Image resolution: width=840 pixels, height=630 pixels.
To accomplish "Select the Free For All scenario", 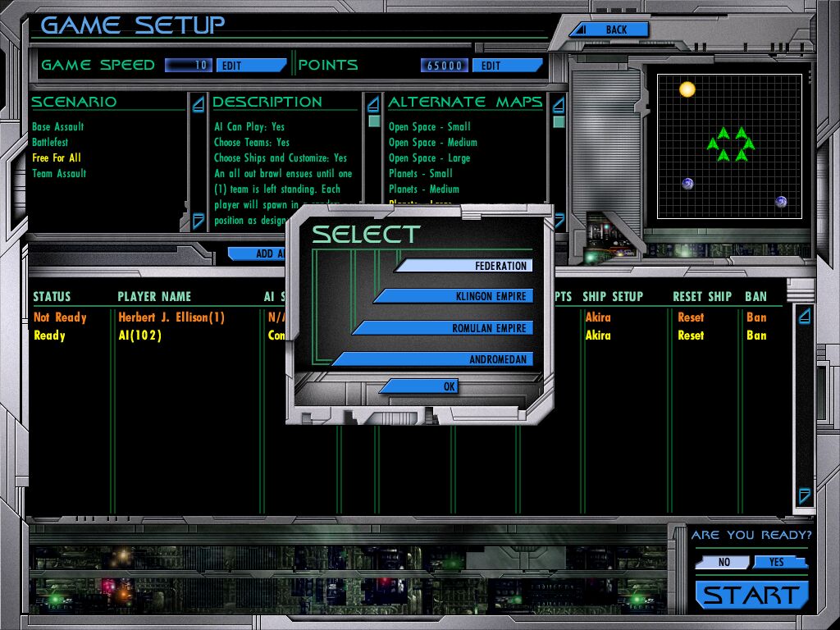I will point(57,158).
